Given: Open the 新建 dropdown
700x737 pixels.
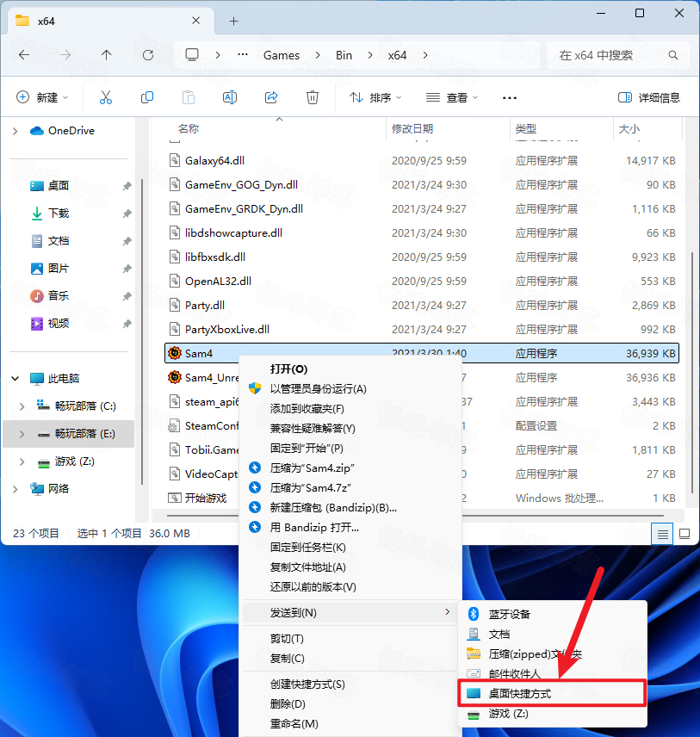Looking at the screenshot, I should pos(42,97).
